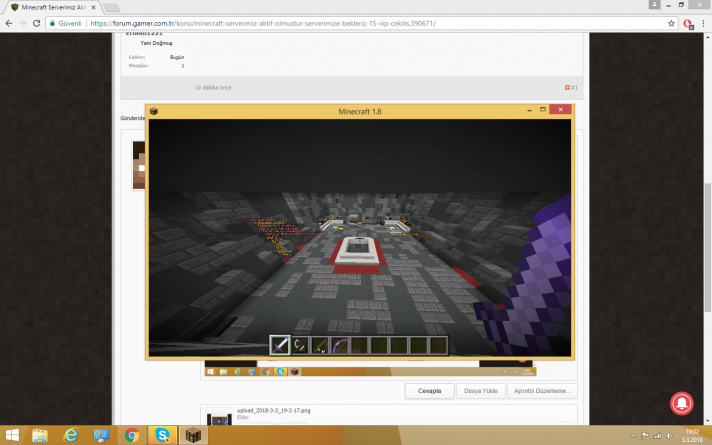Open the red extension icon in Chrome's toolbar
The image size is (712, 445).
pos(688,24)
